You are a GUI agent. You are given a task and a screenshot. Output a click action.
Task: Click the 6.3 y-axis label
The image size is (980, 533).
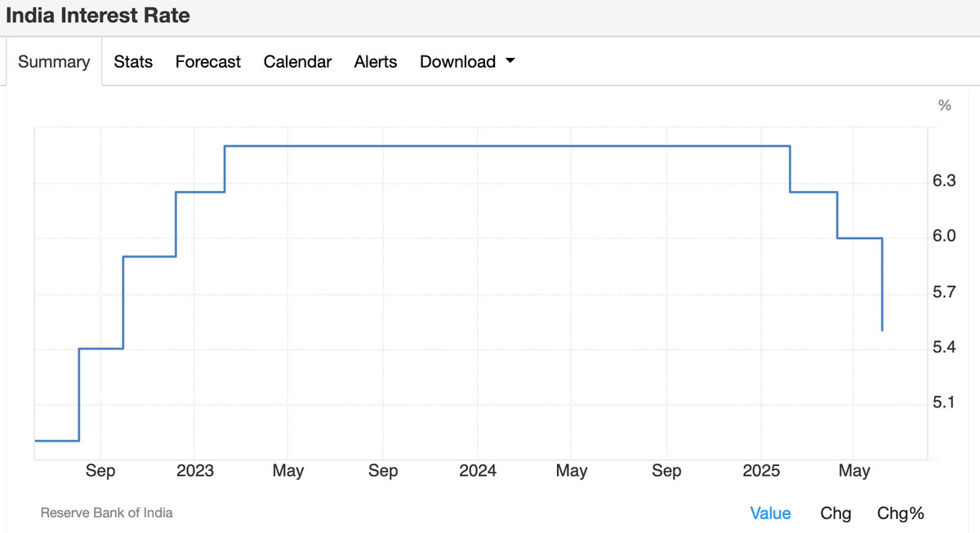coord(944,181)
